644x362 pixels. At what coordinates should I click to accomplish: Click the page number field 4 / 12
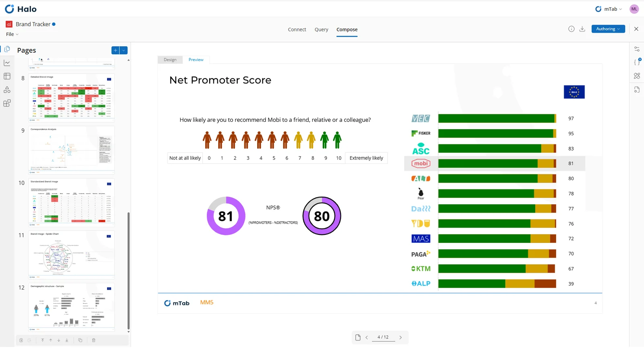383,337
